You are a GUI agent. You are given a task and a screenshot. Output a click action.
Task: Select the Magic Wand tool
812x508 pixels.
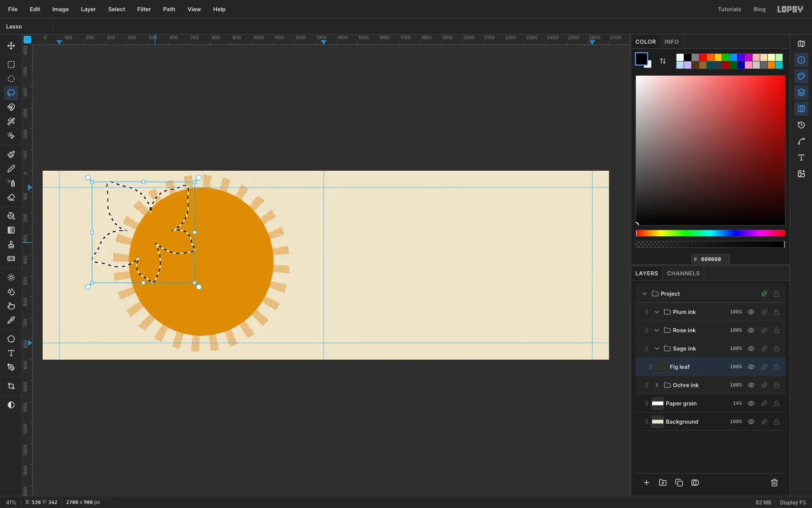11,121
